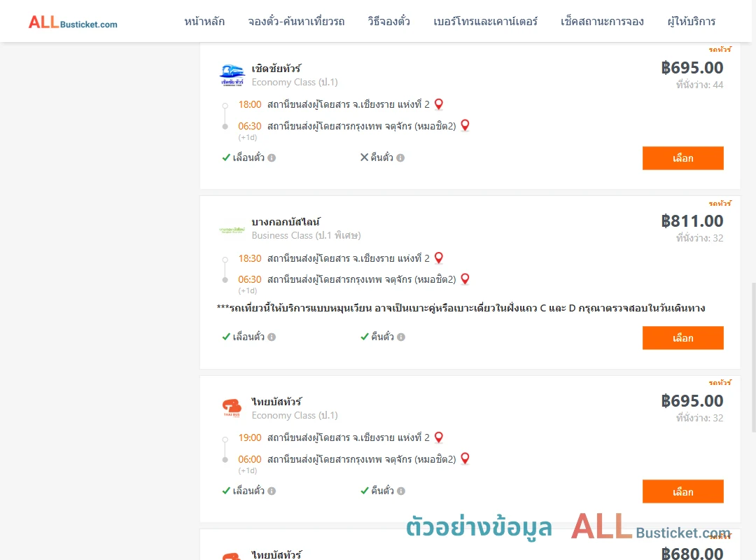756x560 pixels.
Task: Open คืนตั๋ว info icon on ไทยบัสทัวร์ 19:00 card
Action: click(401, 491)
